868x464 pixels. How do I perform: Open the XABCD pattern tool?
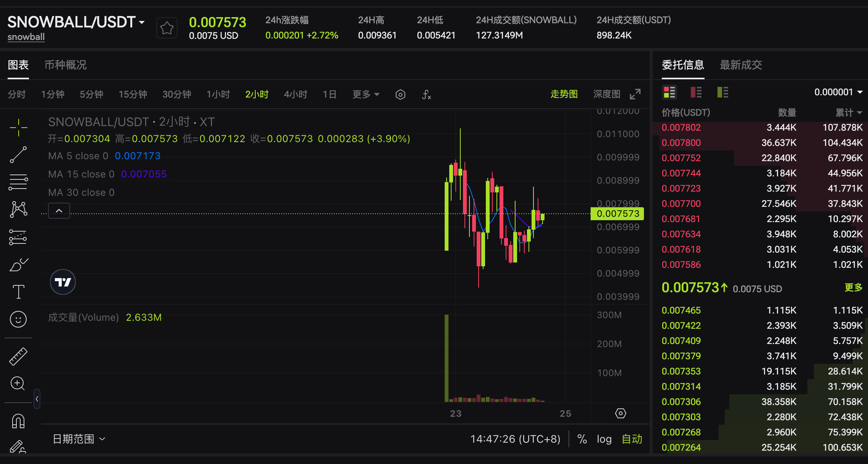(18, 209)
